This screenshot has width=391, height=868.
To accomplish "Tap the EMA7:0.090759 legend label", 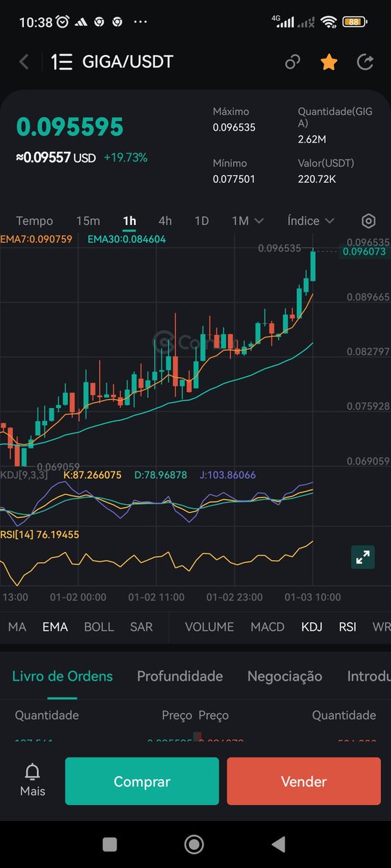I will point(36,239).
